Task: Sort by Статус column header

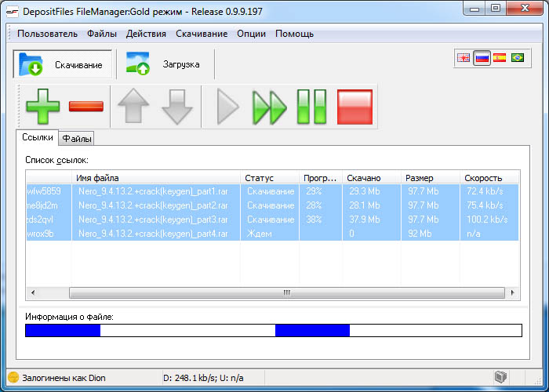Action: (x=270, y=178)
